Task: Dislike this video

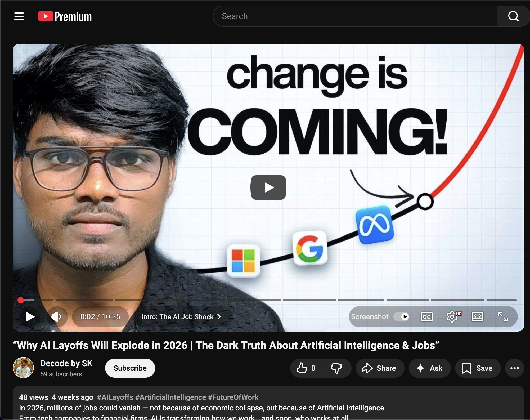Action: (336, 368)
